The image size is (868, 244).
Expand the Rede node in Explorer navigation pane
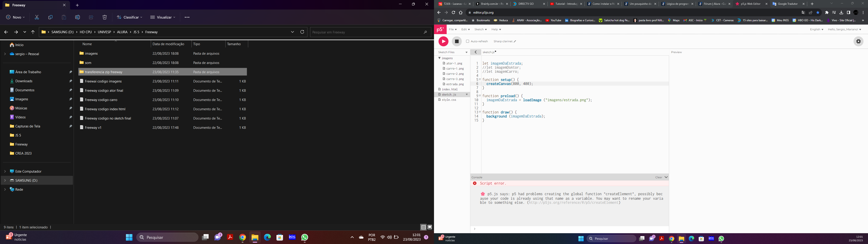pos(5,189)
